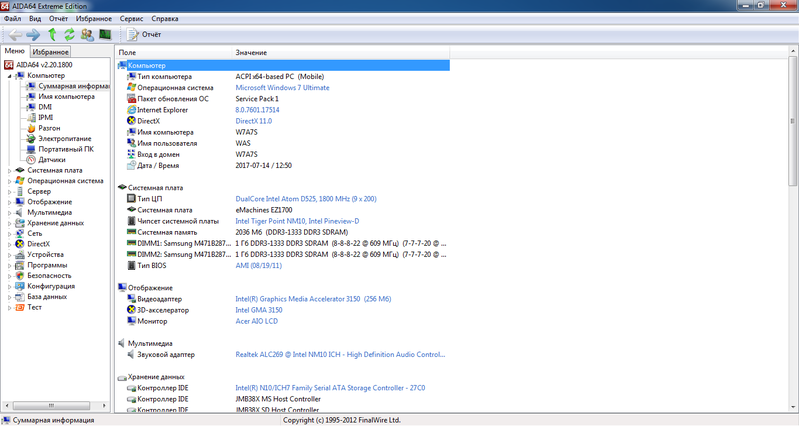
Task: Sort by the Значение column header
Action: tap(341, 52)
